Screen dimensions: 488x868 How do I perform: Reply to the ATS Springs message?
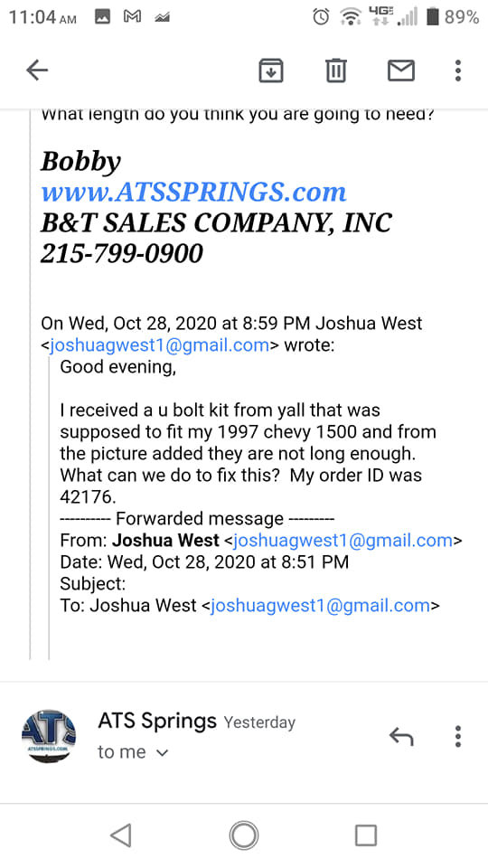[401, 736]
